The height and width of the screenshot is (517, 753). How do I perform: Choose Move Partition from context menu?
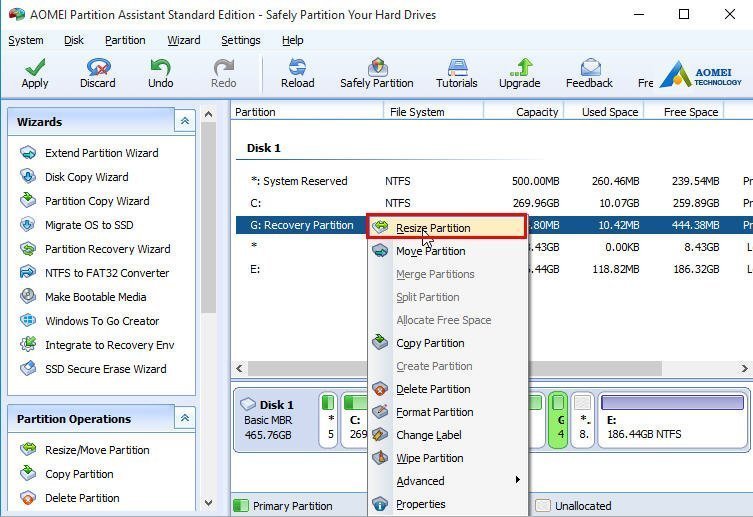point(448,251)
